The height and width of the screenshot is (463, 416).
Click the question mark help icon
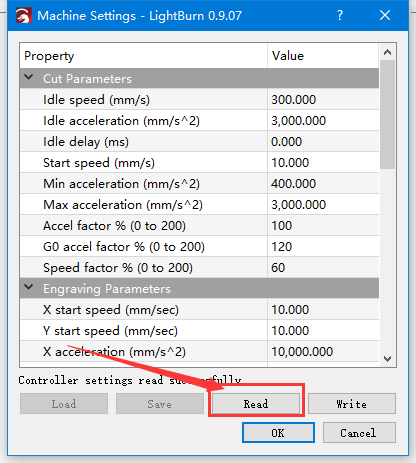click(340, 15)
